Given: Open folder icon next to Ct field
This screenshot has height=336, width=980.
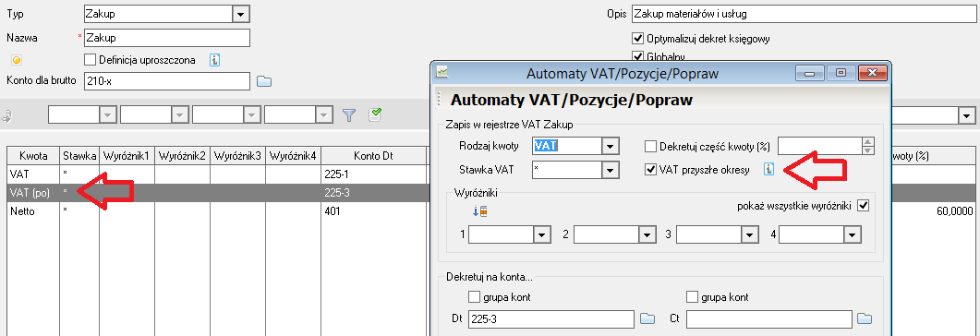Looking at the screenshot, I should pyautogui.click(x=864, y=319).
